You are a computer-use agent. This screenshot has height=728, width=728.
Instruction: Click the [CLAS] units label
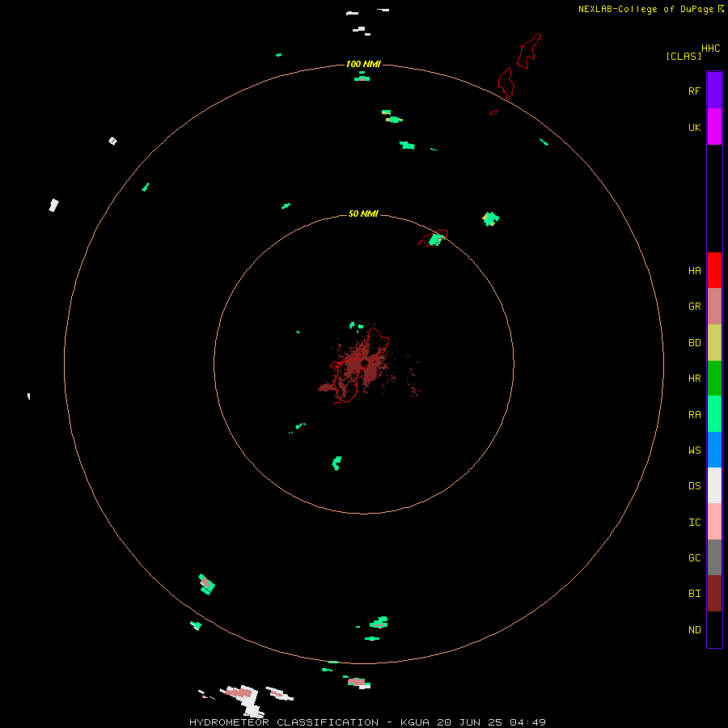[x=684, y=57]
